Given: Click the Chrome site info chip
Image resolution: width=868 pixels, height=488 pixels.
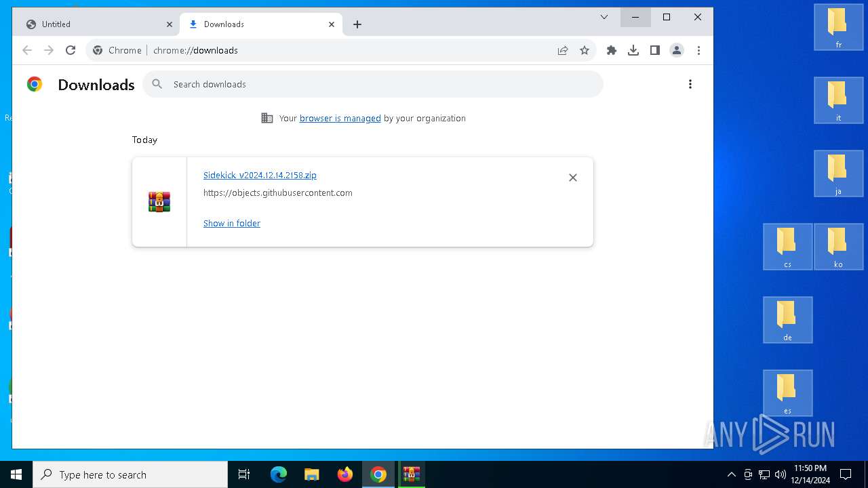Looking at the screenshot, I should coord(117,50).
